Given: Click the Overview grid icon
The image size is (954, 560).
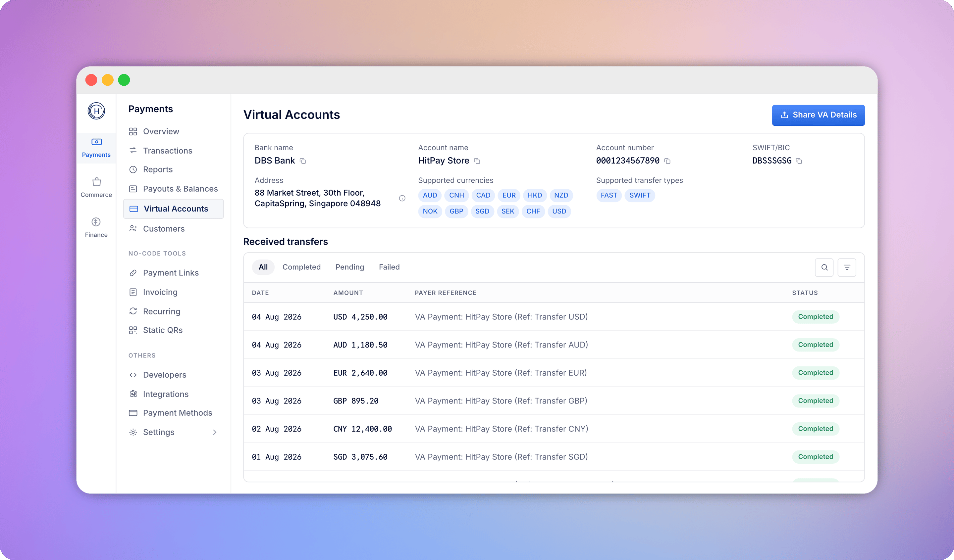Looking at the screenshot, I should pyautogui.click(x=133, y=132).
